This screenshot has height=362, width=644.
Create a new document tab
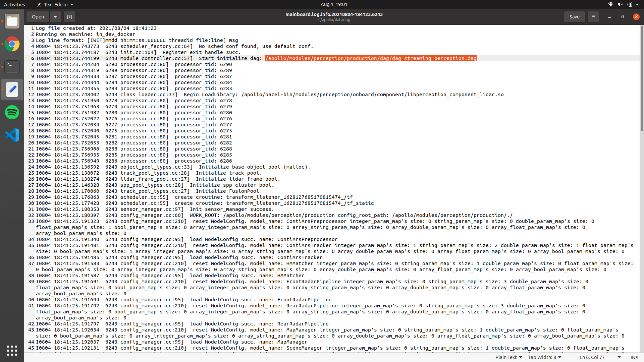click(69, 17)
